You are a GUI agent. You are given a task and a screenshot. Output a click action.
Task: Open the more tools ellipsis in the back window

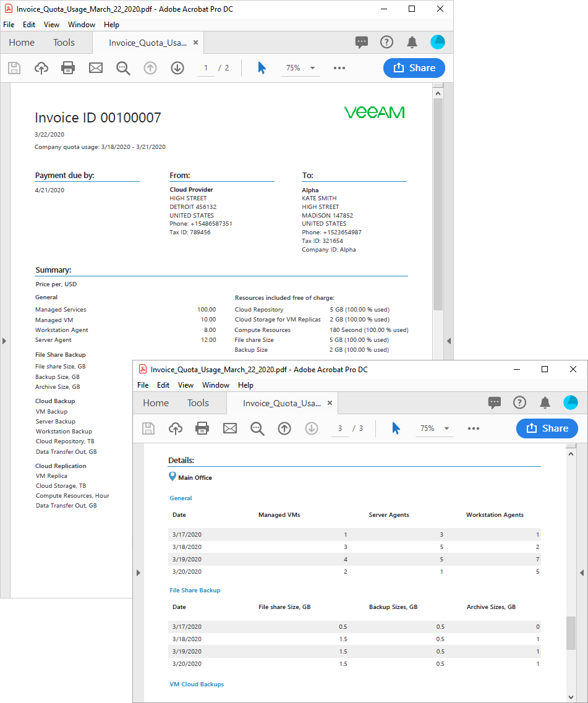(x=339, y=68)
